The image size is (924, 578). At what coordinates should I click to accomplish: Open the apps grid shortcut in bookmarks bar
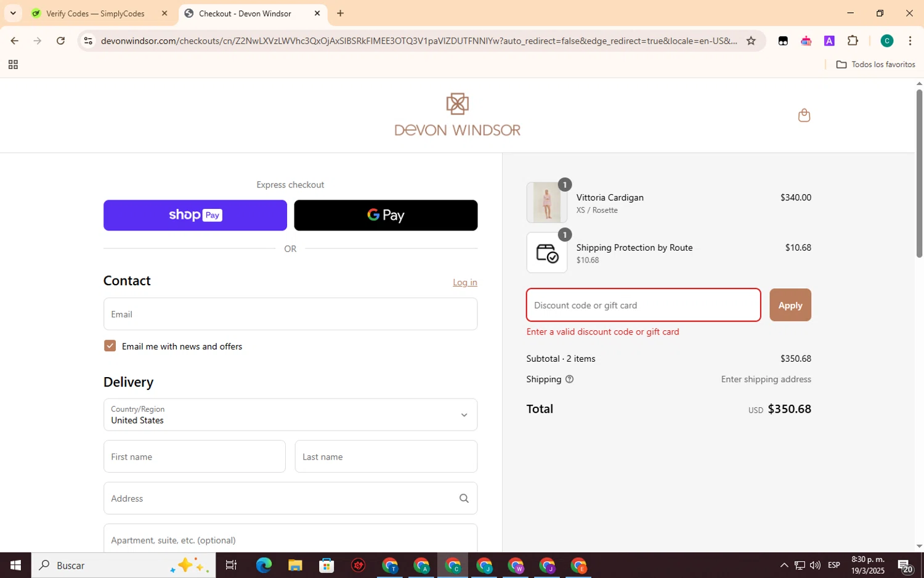(x=13, y=65)
